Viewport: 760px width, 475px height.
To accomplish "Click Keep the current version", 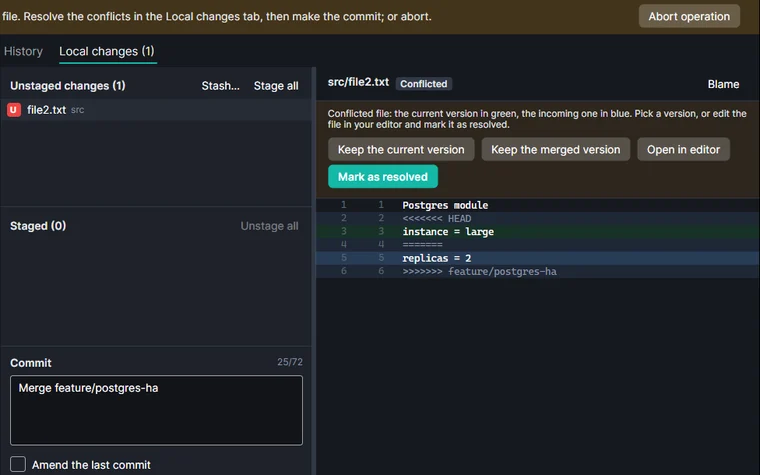I will [x=401, y=149].
